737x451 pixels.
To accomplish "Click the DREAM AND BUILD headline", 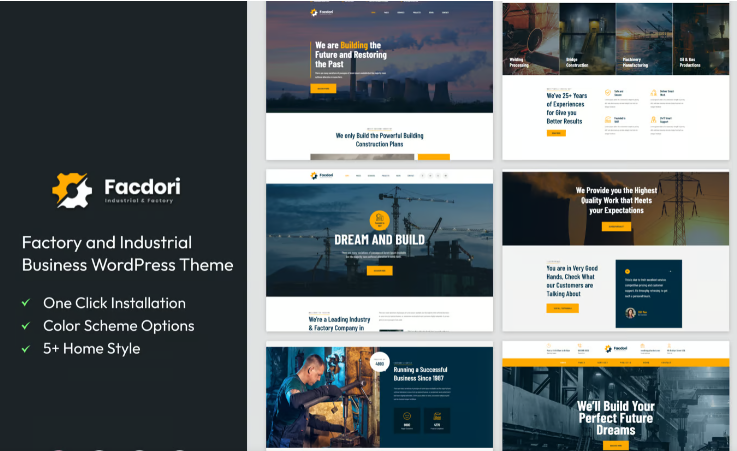I will pos(379,240).
